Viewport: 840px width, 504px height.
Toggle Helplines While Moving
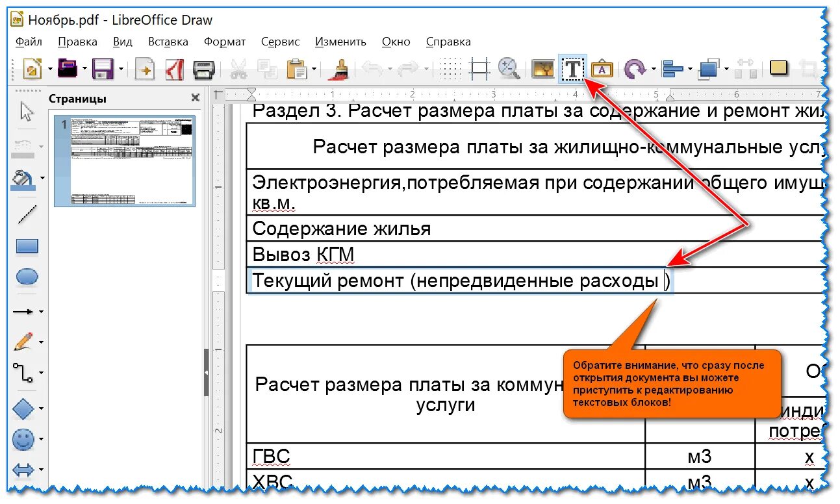(x=479, y=69)
